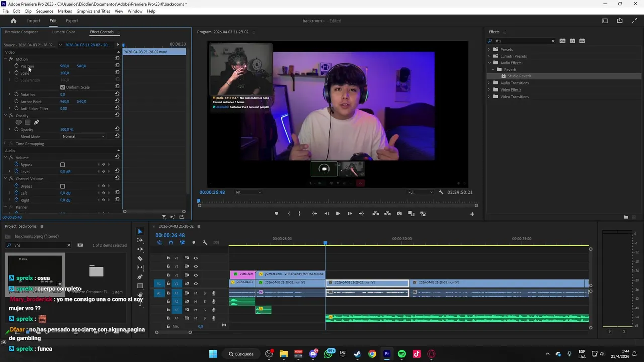
Task: Click Position X value 960,0
Action: (x=64, y=66)
